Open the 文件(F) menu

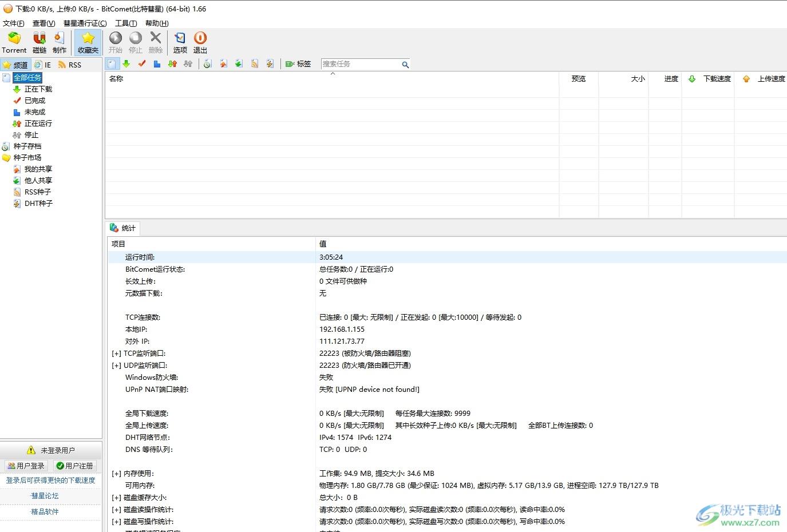point(14,23)
